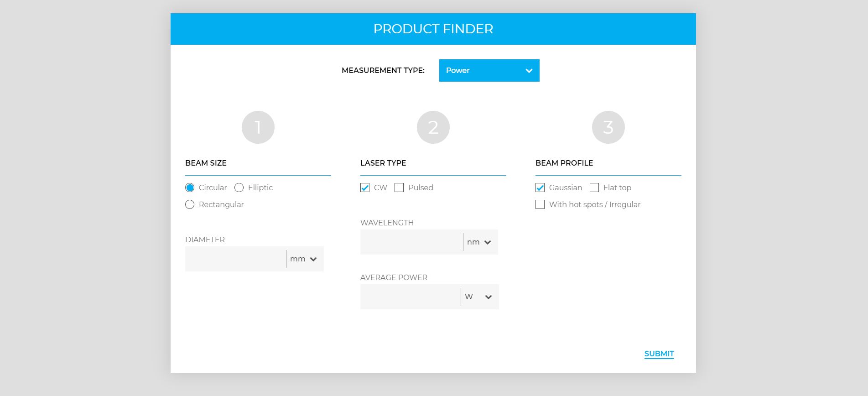Click the step 3 circle above Beam Profile
This screenshot has width=868, height=396.
(x=608, y=127)
